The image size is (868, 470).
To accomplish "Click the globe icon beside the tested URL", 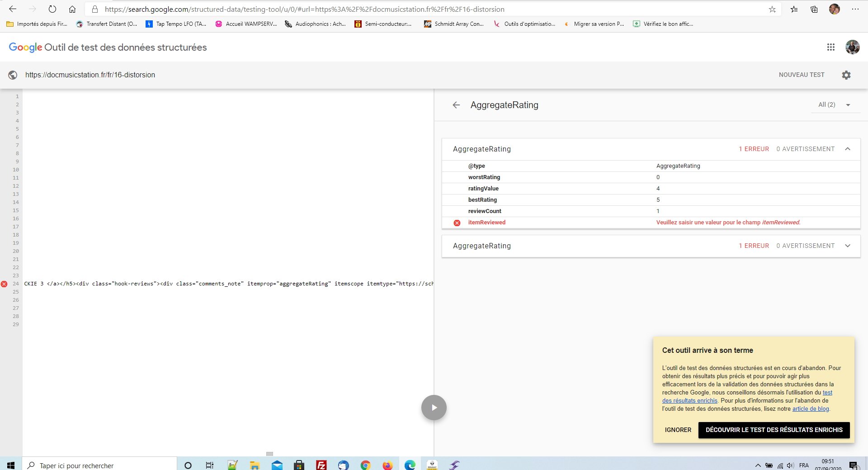I will [x=13, y=75].
